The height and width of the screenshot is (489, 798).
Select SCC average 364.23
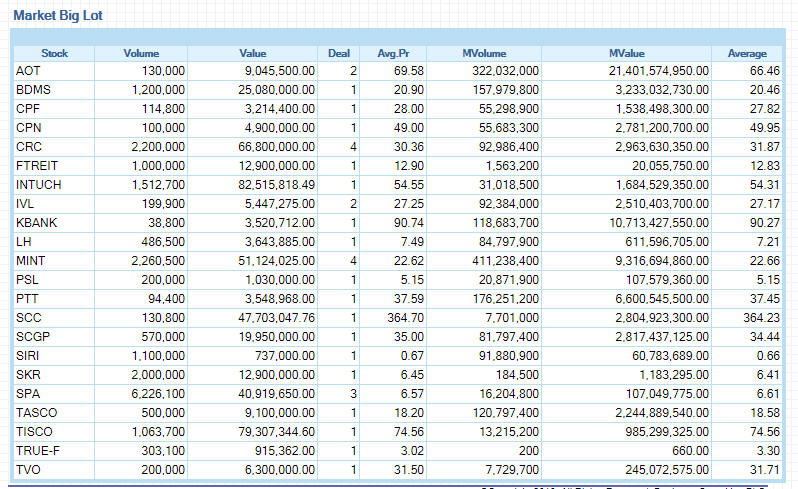[761, 318]
